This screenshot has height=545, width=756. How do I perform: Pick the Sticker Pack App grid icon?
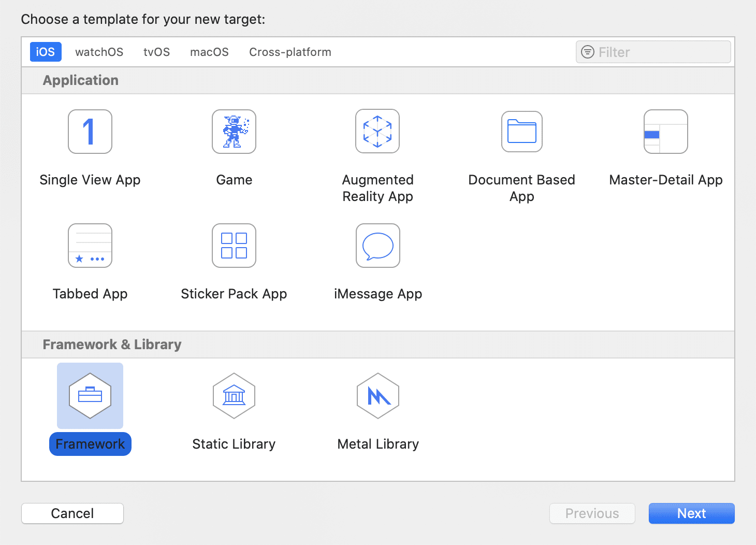tap(234, 246)
